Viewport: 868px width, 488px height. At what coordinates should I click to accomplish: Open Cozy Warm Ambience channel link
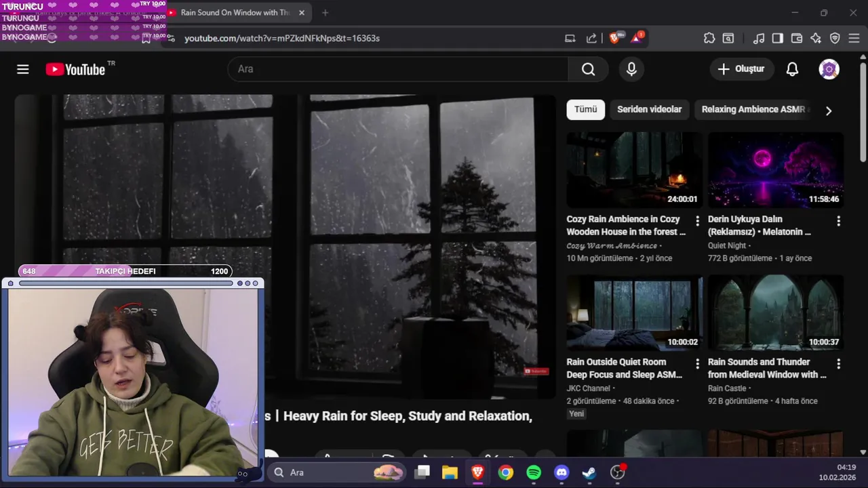click(612, 245)
